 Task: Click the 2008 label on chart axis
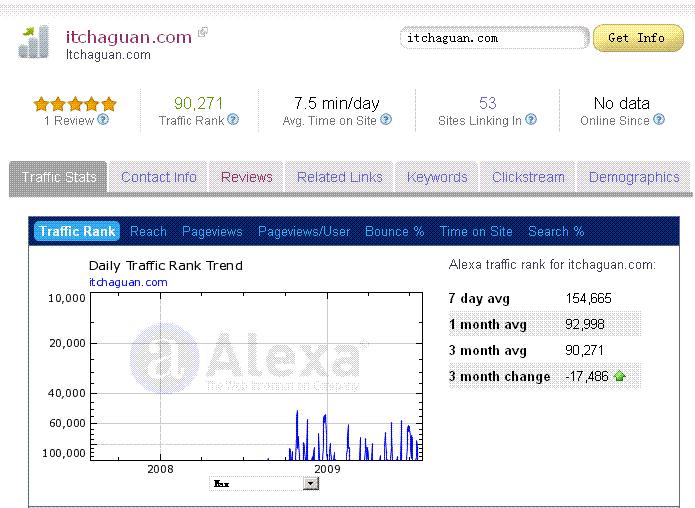tap(160, 469)
